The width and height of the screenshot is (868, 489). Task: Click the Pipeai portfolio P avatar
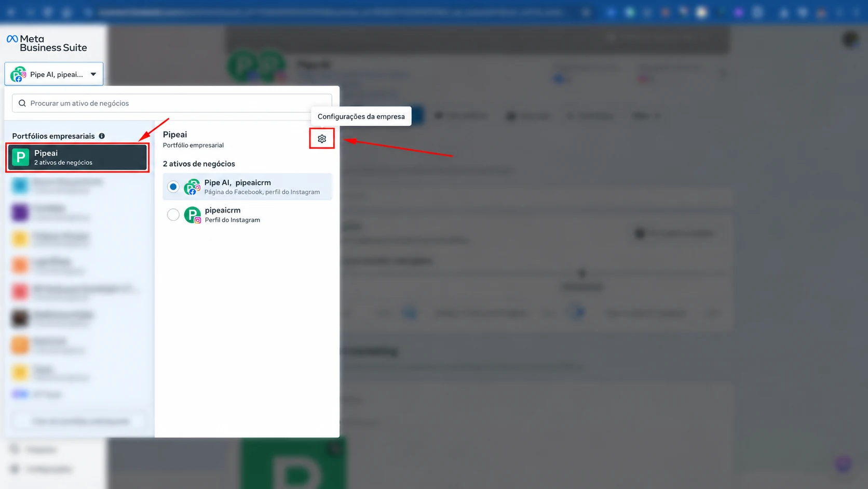tap(21, 157)
